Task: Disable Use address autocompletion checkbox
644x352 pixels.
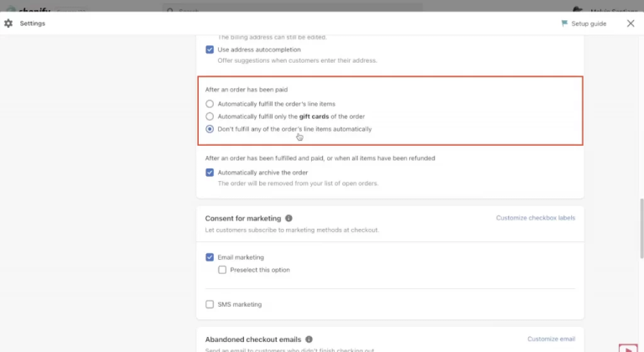Action: click(x=210, y=49)
